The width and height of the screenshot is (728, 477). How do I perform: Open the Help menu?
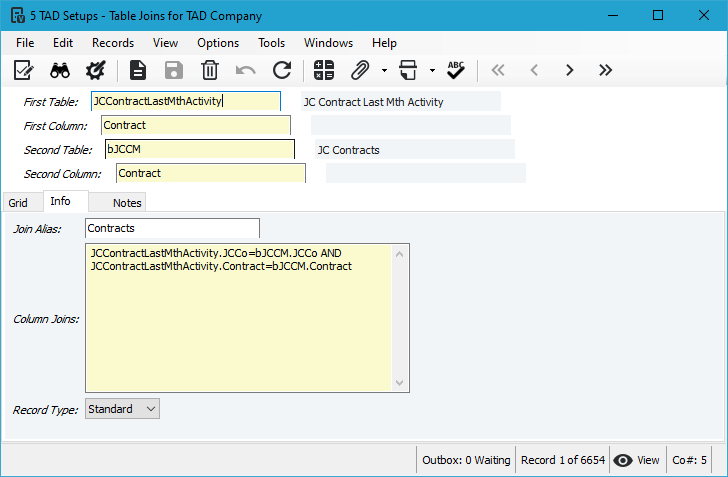(x=384, y=43)
